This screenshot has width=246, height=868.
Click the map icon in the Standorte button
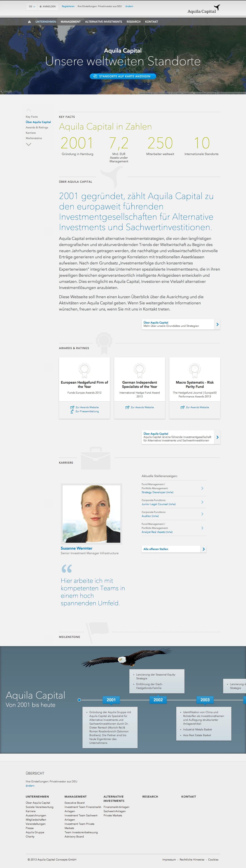coord(95,76)
